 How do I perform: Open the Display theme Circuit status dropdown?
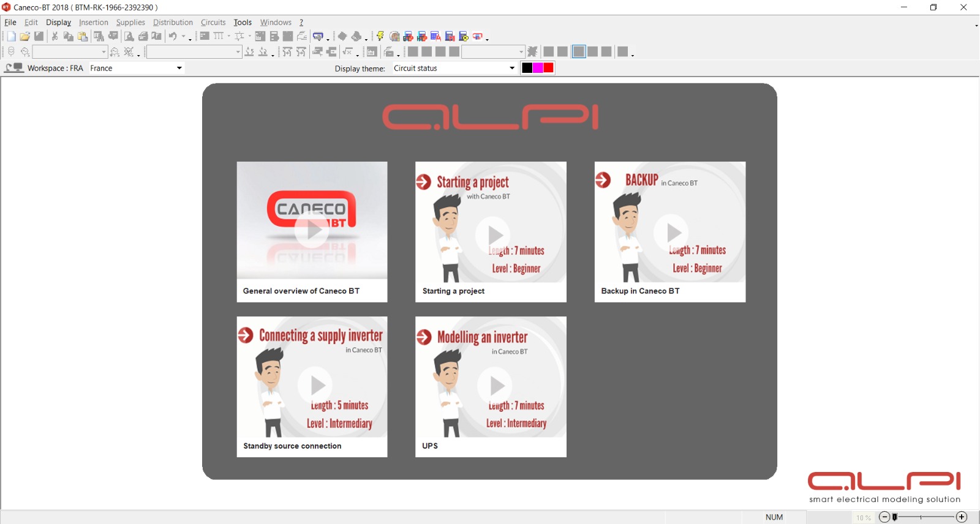pyautogui.click(x=455, y=68)
